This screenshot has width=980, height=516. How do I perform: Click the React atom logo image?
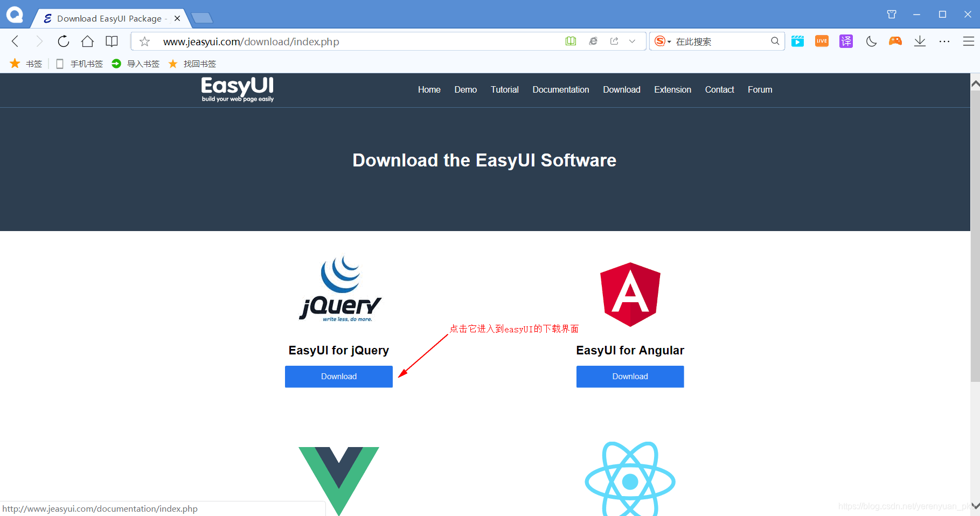point(630,478)
